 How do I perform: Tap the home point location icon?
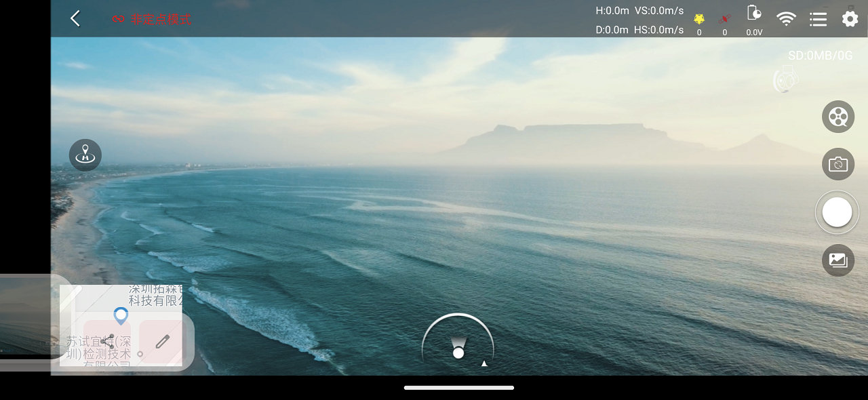point(85,155)
